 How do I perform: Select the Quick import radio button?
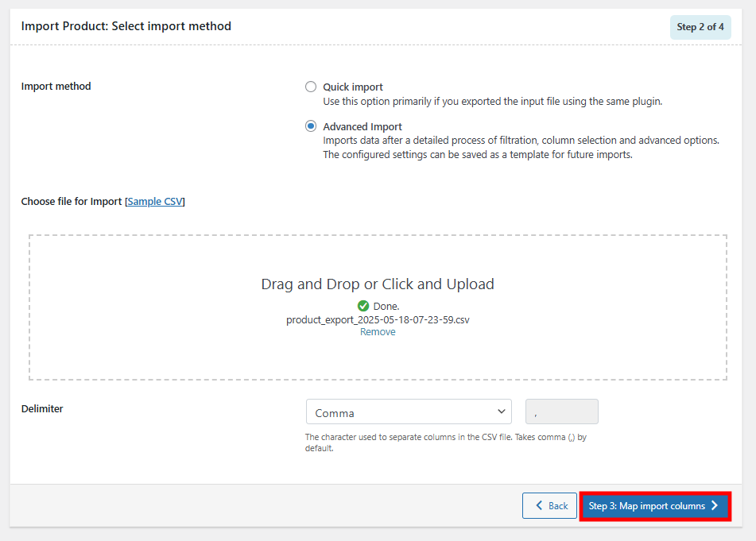311,87
